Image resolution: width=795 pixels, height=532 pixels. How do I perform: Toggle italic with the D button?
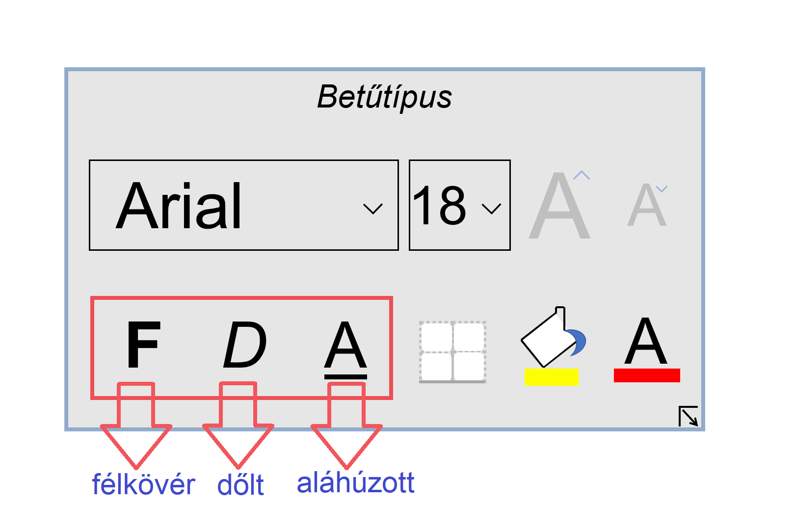[245, 345]
